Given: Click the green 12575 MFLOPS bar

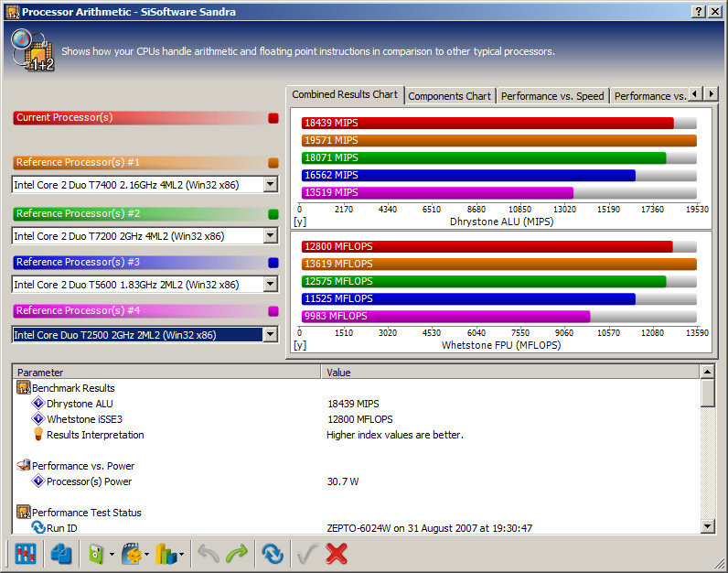Looking at the screenshot, I should (x=484, y=281).
